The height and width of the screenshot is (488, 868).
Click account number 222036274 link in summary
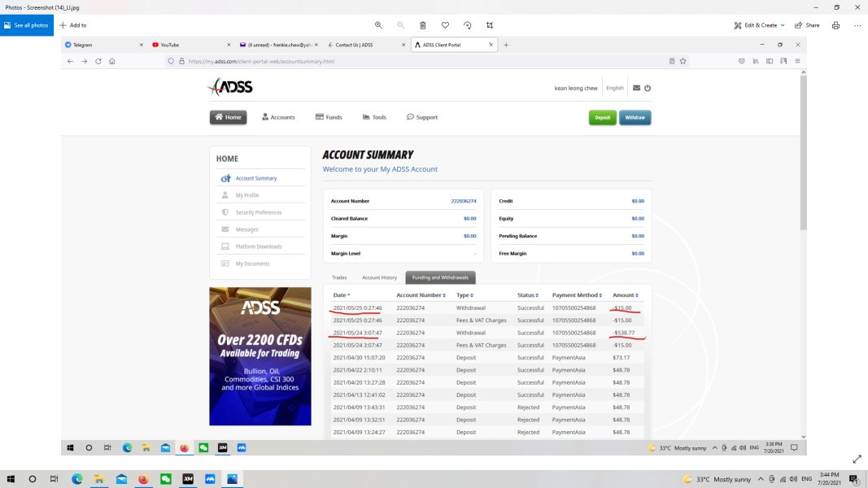pyautogui.click(x=464, y=201)
